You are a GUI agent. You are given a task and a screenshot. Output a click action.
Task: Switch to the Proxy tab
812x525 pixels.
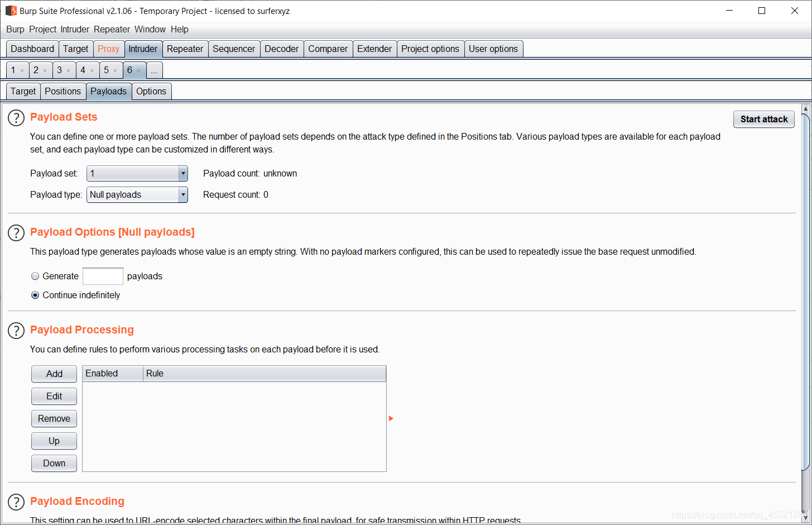(x=109, y=49)
